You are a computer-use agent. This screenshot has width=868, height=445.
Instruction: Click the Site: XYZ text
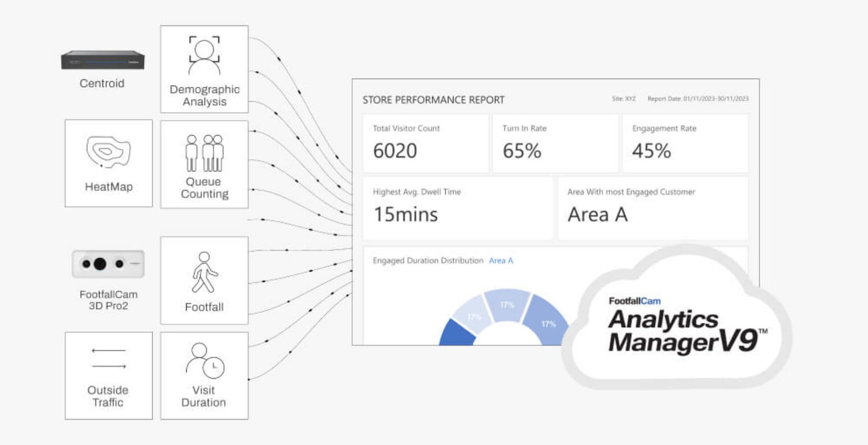[x=624, y=99]
